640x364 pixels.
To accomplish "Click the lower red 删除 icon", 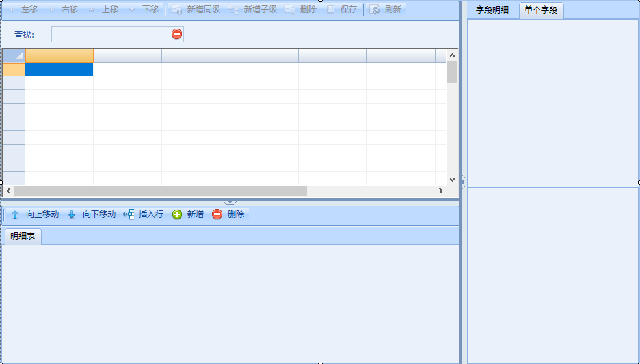I will (x=217, y=214).
